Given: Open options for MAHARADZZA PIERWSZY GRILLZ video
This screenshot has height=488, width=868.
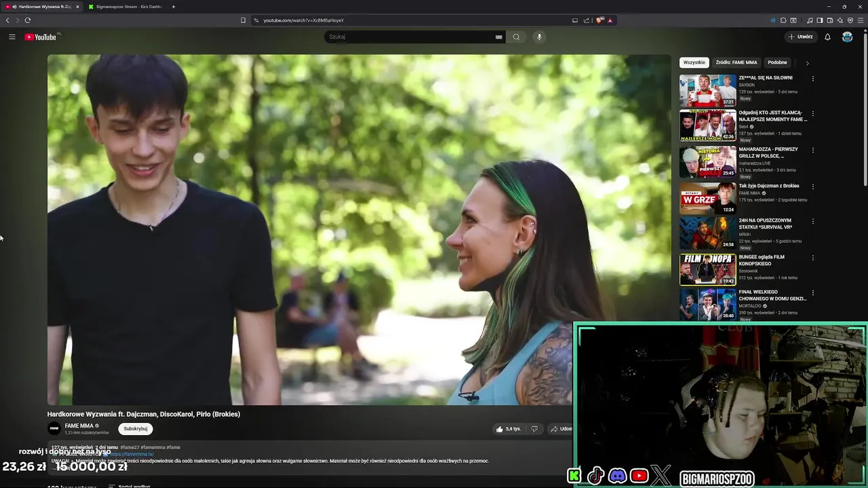Looking at the screenshot, I should [x=812, y=150].
